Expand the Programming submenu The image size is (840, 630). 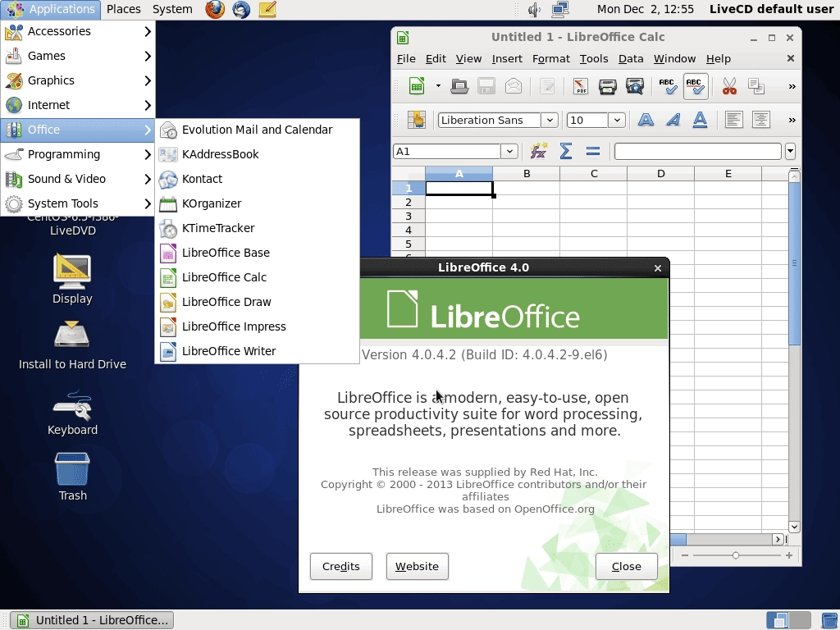pos(78,154)
